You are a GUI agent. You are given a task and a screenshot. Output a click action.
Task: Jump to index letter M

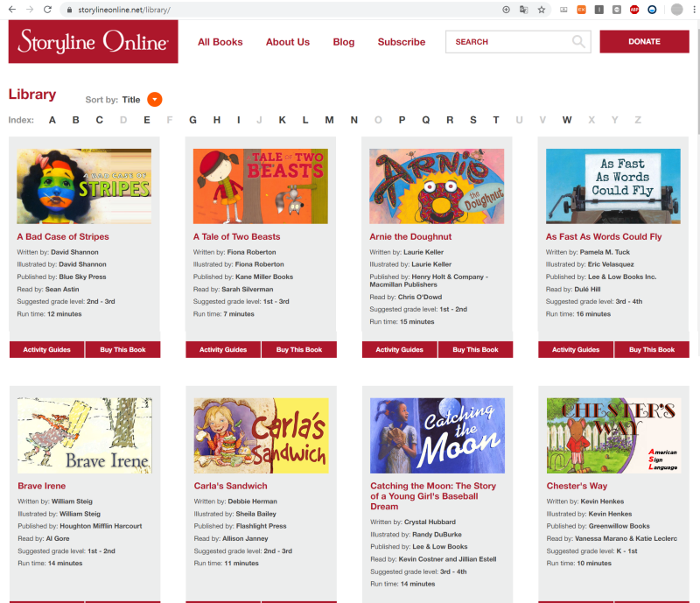(330, 120)
